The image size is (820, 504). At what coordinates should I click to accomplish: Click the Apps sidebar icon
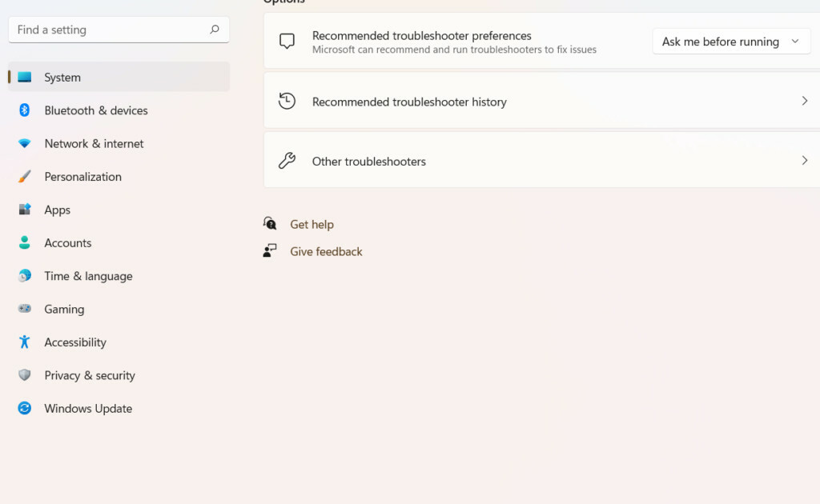pos(25,210)
